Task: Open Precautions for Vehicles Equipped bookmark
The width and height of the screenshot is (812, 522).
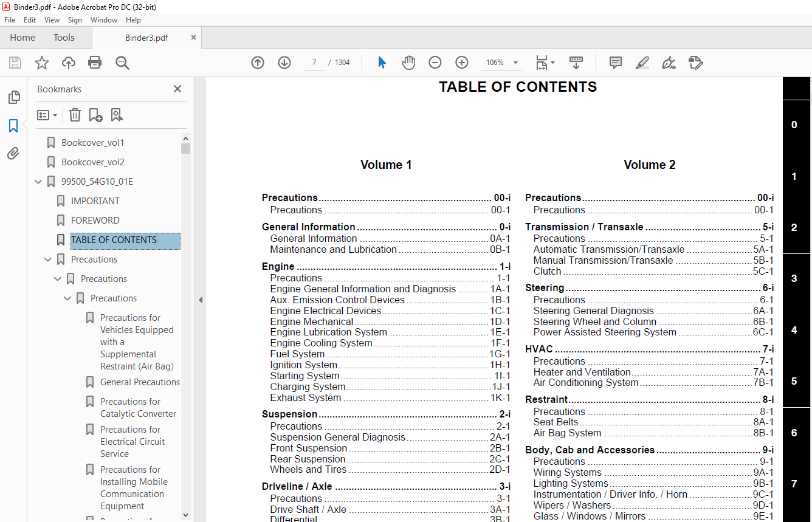Action: [x=137, y=342]
